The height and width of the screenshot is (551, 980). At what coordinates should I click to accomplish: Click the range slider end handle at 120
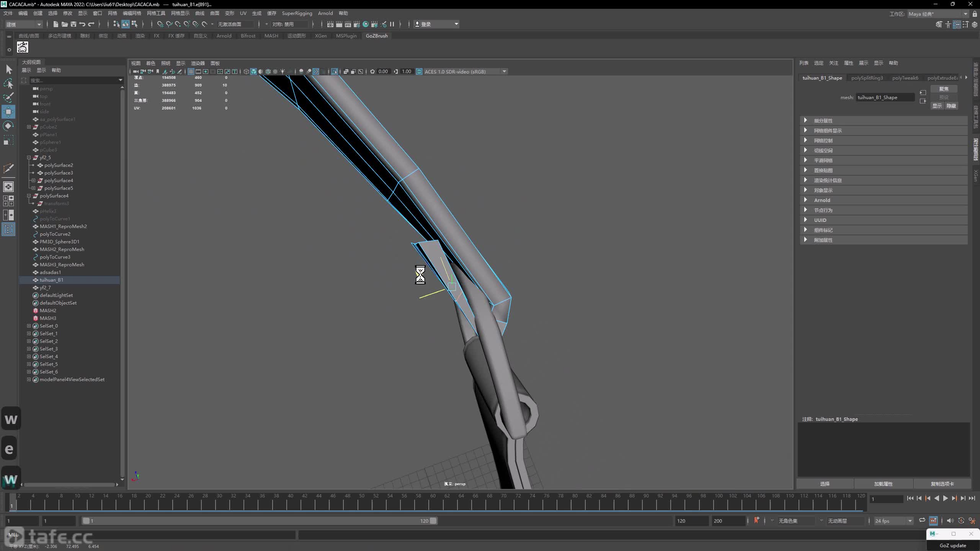click(433, 521)
